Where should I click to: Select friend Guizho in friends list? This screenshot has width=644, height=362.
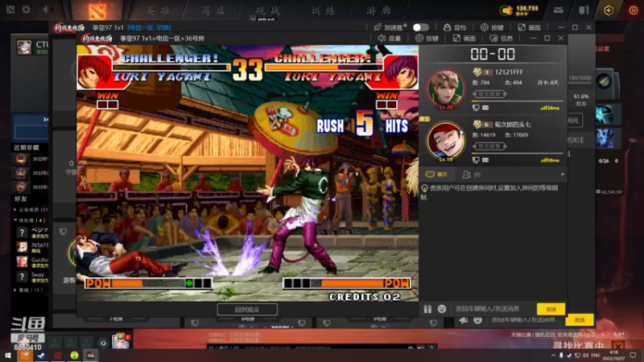pos(32,261)
